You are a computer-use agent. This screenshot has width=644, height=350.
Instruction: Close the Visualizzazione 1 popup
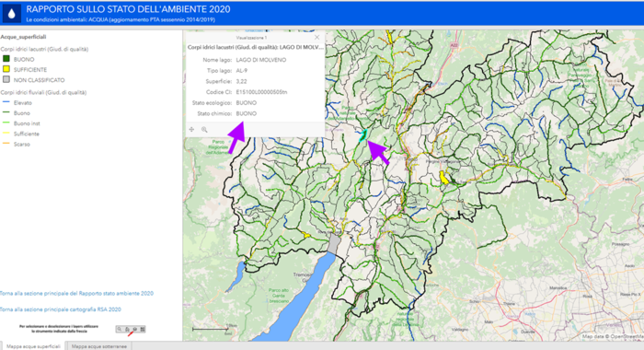coord(316,37)
